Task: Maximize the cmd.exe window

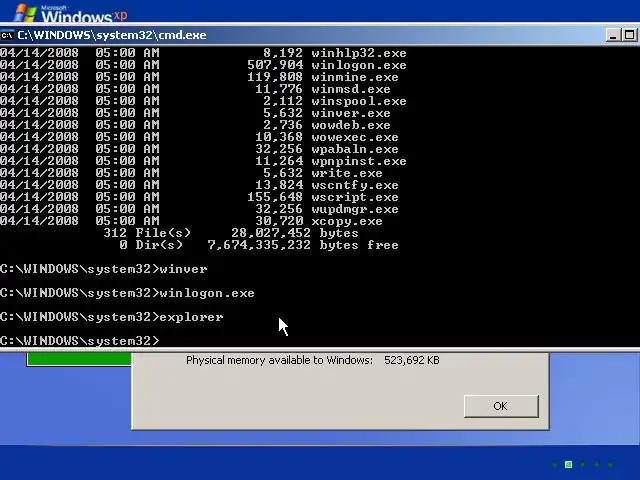Action: coord(630,36)
